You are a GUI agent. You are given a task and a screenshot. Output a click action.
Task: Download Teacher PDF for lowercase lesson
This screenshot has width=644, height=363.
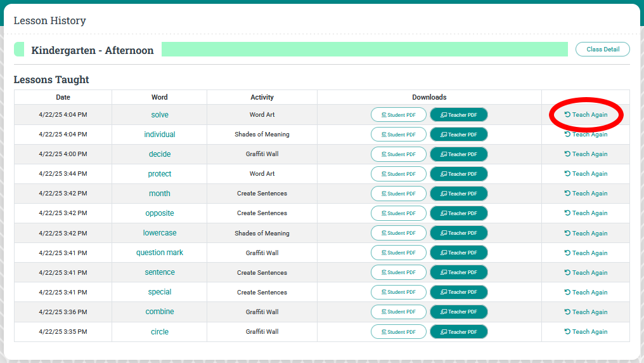[x=458, y=233]
